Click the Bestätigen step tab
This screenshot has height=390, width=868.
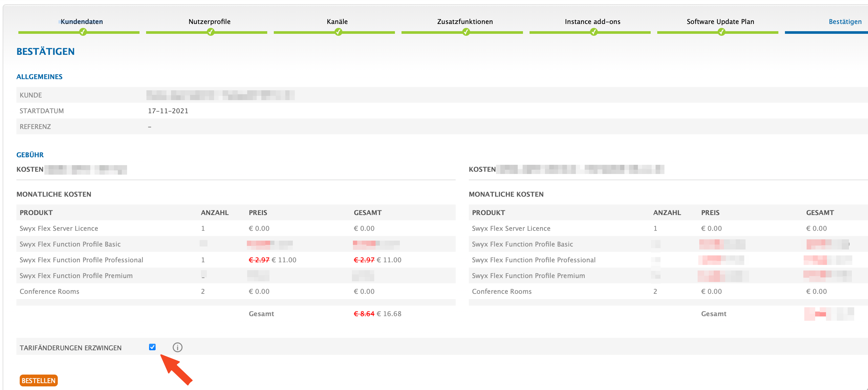845,22
